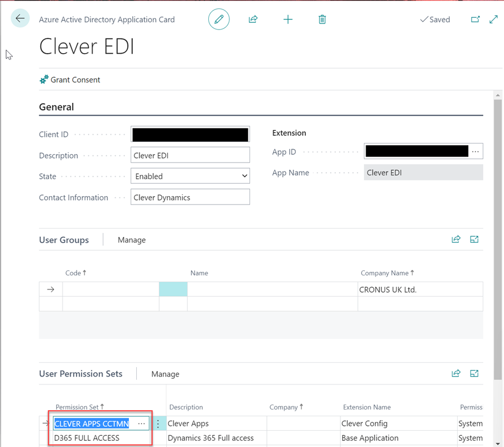Screen dimensions: 504x447
Task: Navigate back with the back arrow button
Action: pyautogui.click(x=20, y=18)
